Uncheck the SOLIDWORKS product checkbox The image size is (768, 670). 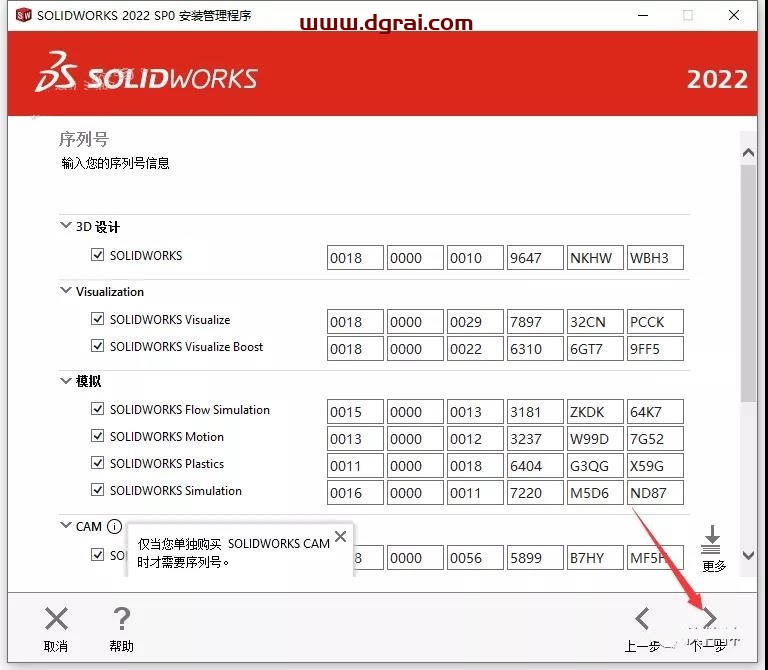[97, 255]
